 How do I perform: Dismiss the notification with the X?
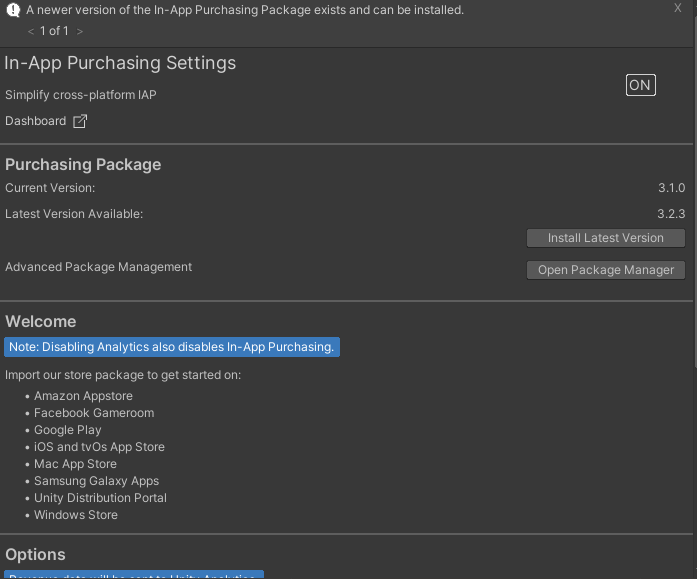(677, 8)
